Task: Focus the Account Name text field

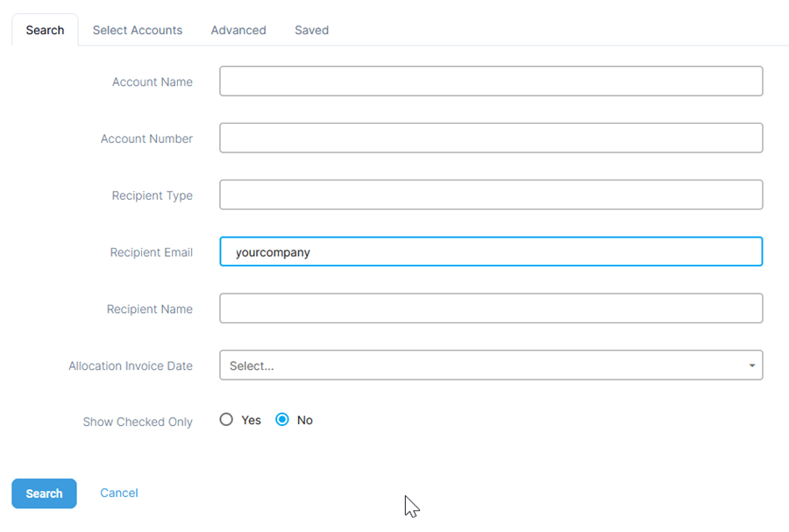Action: tap(491, 81)
